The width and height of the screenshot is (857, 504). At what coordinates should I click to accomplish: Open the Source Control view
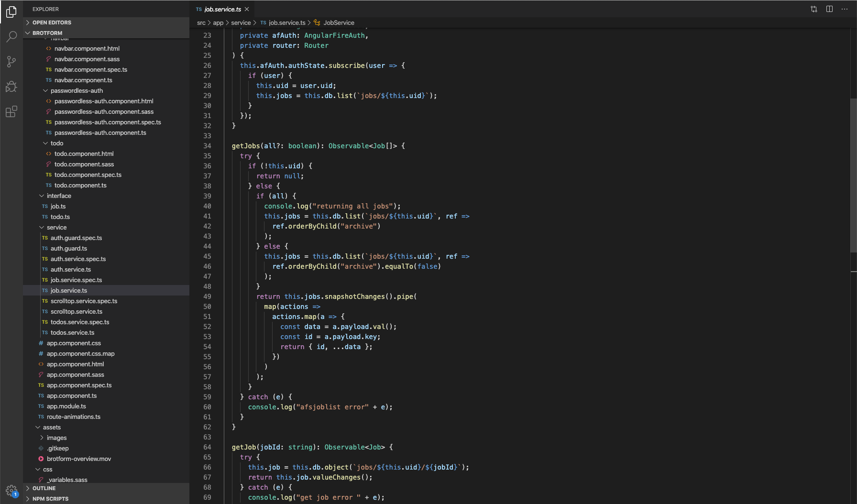tap(11, 62)
